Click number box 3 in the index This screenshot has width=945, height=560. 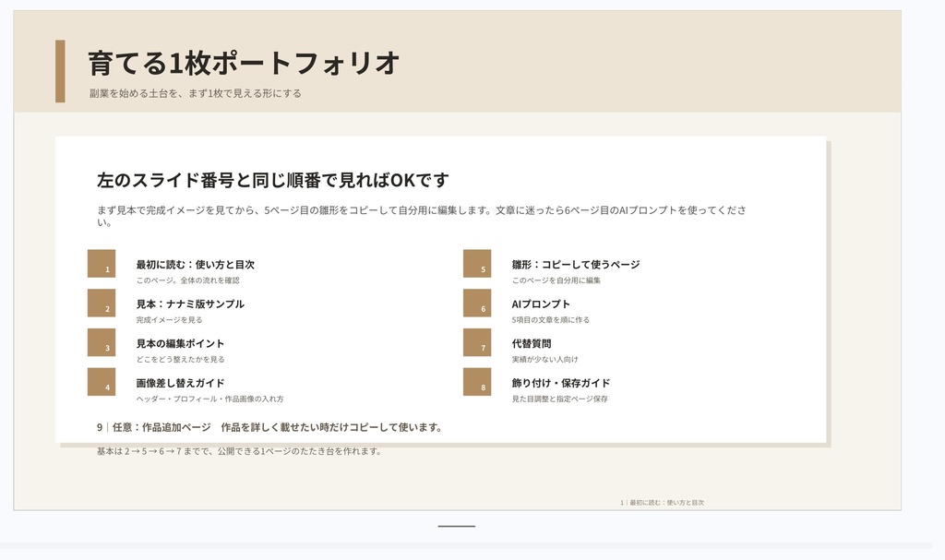pyautogui.click(x=102, y=342)
